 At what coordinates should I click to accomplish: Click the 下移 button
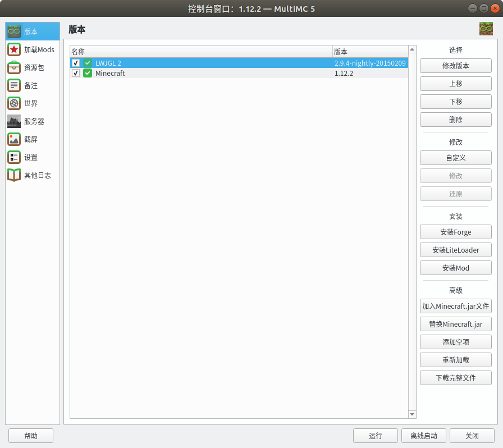(455, 102)
